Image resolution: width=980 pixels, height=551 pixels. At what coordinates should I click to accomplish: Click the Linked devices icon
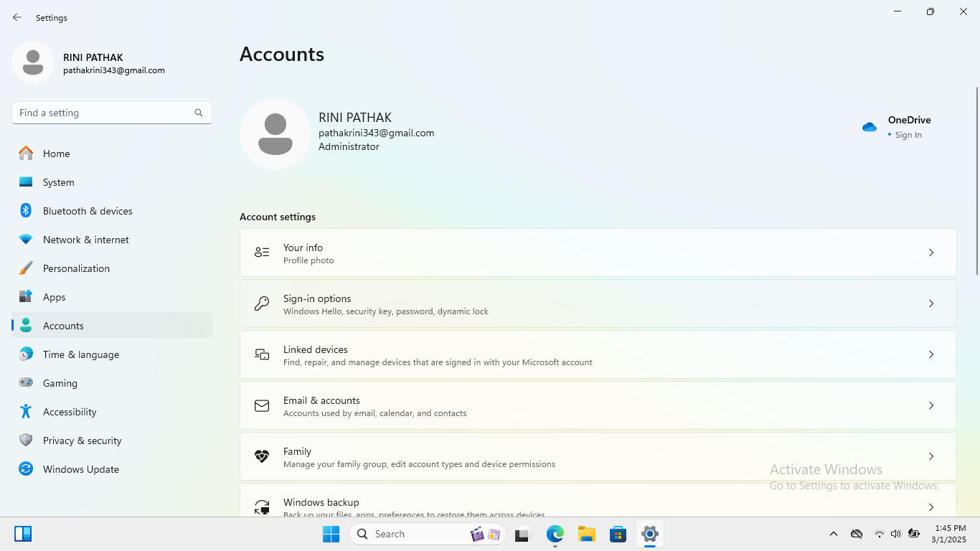pyautogui.click(x=262, y=354)
